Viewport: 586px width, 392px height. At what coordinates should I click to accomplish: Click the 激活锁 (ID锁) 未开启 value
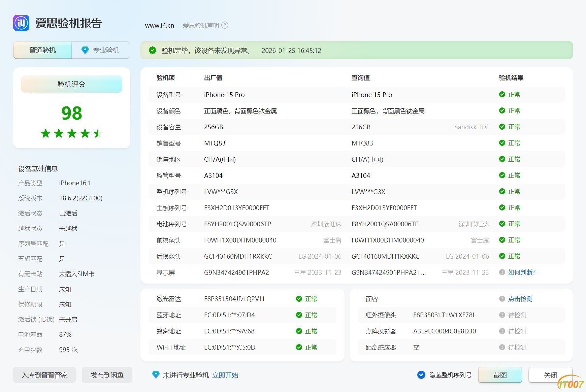point(68,319)
